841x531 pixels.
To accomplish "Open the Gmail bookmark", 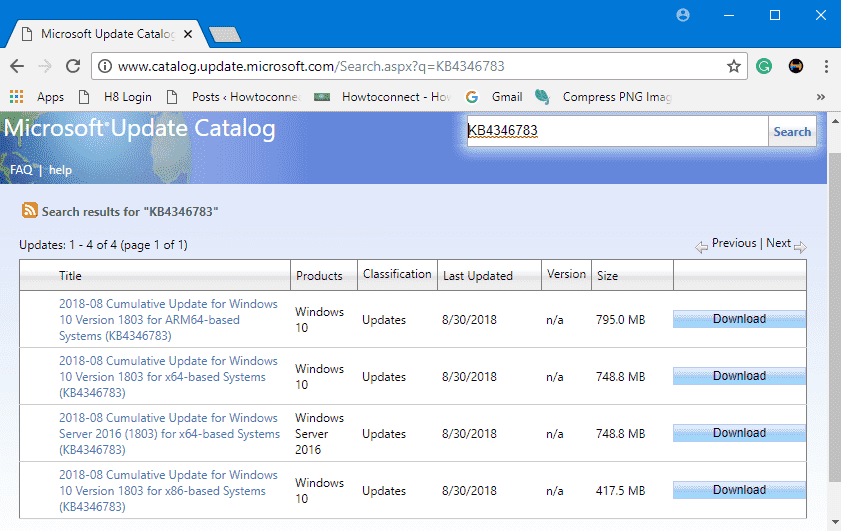I will (x=494, y=97).
